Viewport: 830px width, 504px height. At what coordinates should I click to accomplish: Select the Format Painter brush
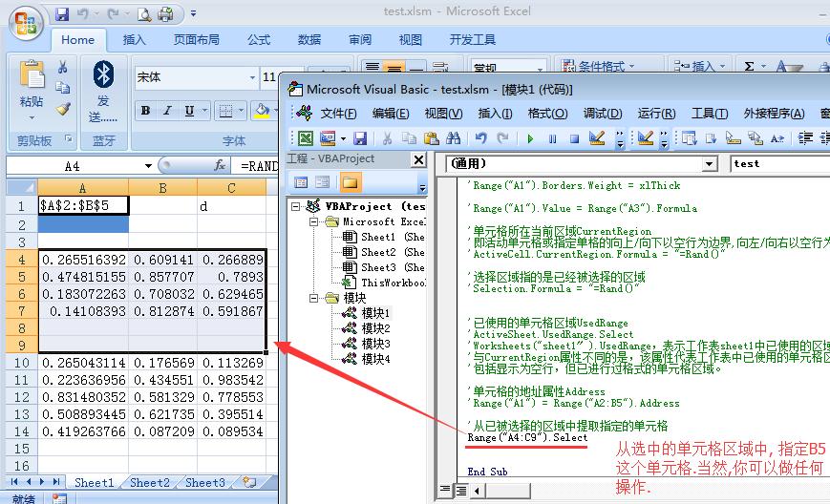[x=63, y=109]
